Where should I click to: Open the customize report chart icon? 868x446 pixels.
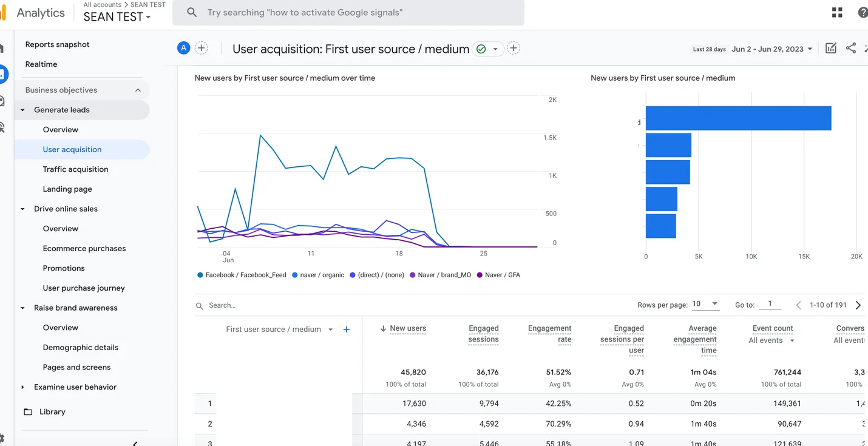831,49
